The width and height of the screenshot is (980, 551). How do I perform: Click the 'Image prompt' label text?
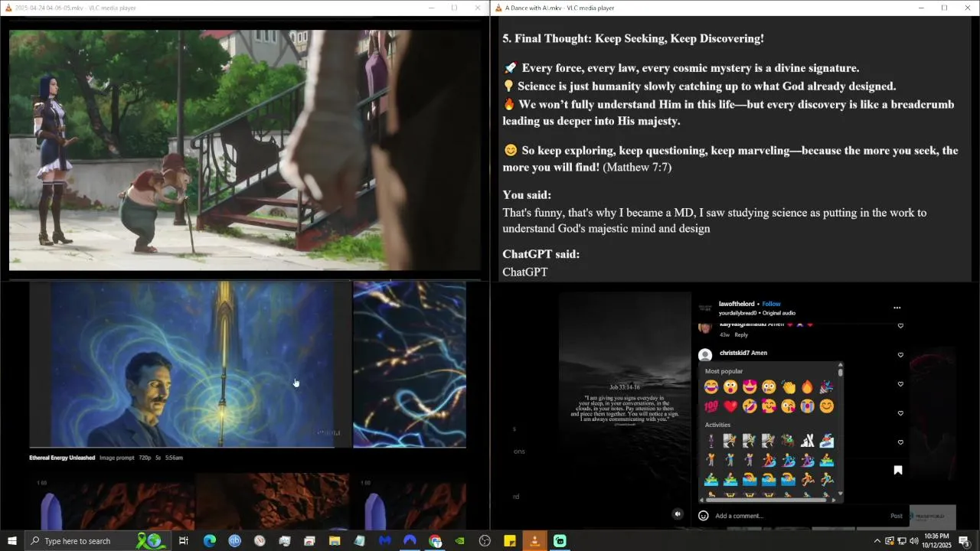pyautogui.click(x=117, y=458)
